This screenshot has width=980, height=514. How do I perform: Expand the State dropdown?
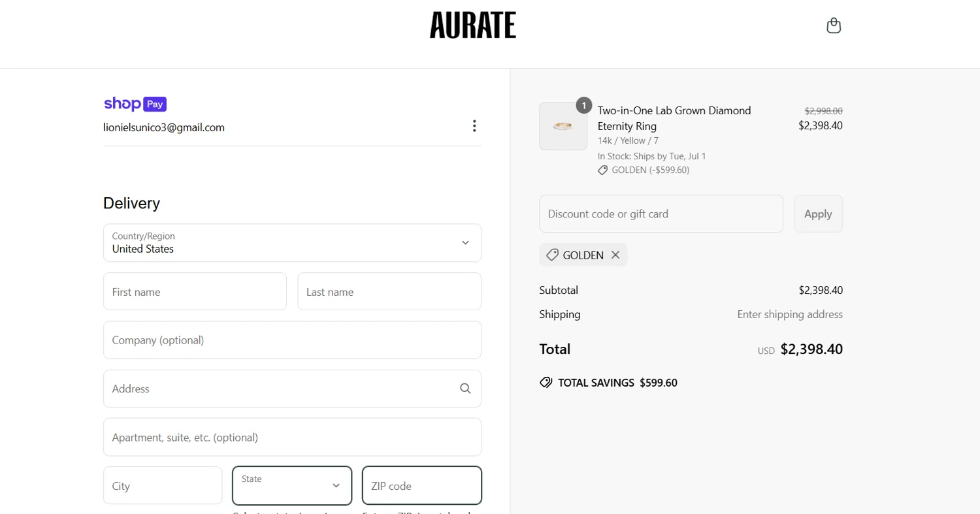[292, 485]
